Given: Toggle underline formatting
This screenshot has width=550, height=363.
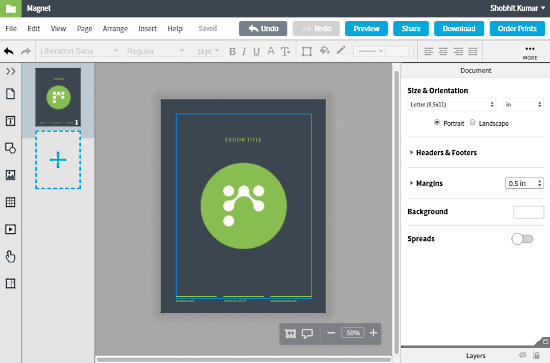Looking at the screenshot, I should click(256, 52).
